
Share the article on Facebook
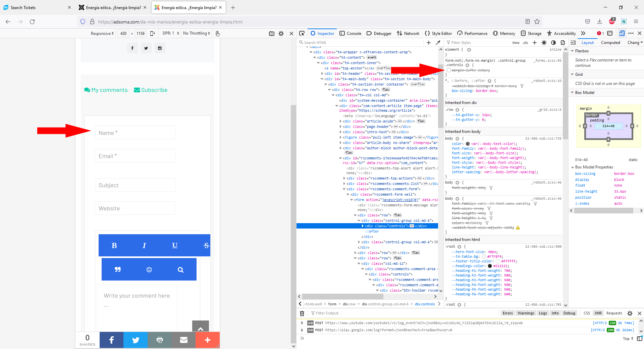pyautogui.click(x=111, y=340)
